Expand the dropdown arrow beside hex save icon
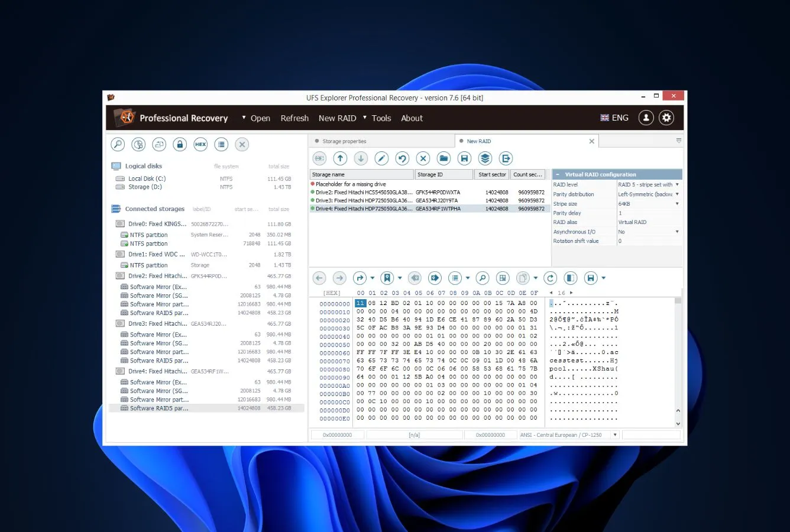Image resolution: width=790 pixels, height=532 pixels. pos(604,278)
